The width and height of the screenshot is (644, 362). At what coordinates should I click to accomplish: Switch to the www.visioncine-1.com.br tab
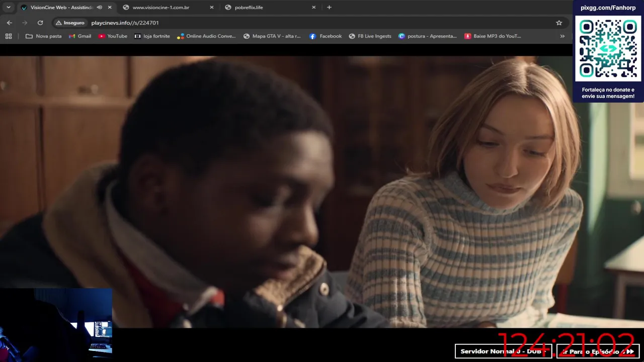[x=160, y=8]
